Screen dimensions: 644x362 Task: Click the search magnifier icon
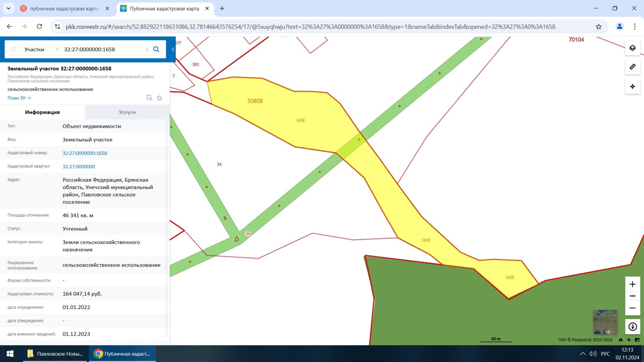tap(156, 49)
